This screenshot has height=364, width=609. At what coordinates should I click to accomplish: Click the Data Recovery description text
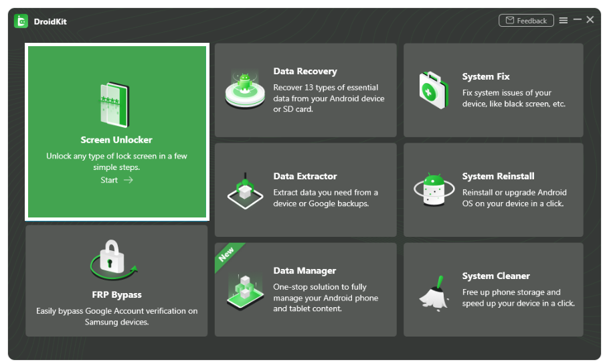(329, 98)
